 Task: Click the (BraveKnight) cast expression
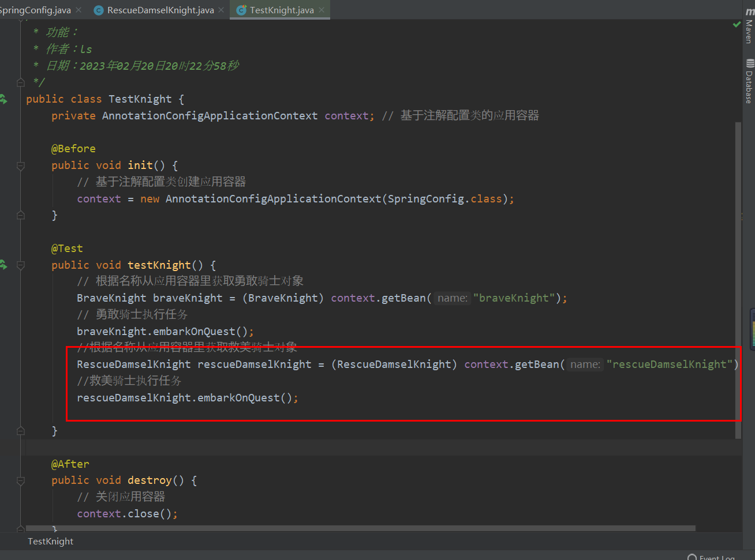[283, 298]
